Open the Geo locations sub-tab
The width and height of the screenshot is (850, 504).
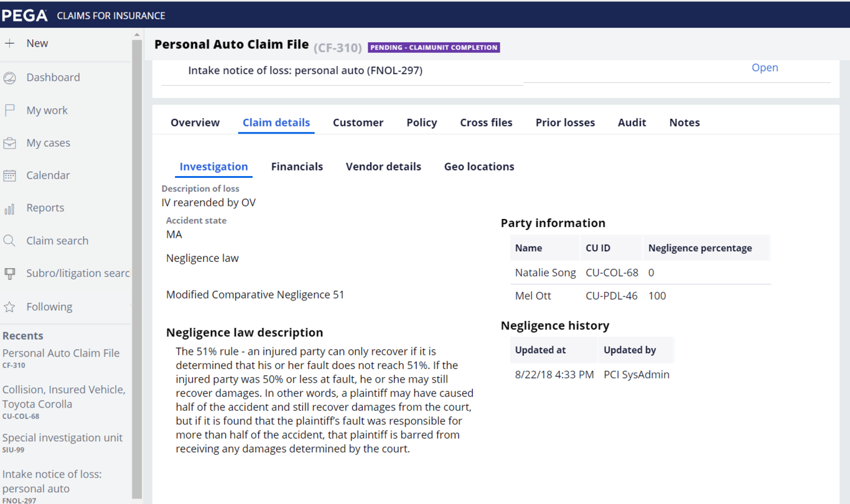[479, 167]
